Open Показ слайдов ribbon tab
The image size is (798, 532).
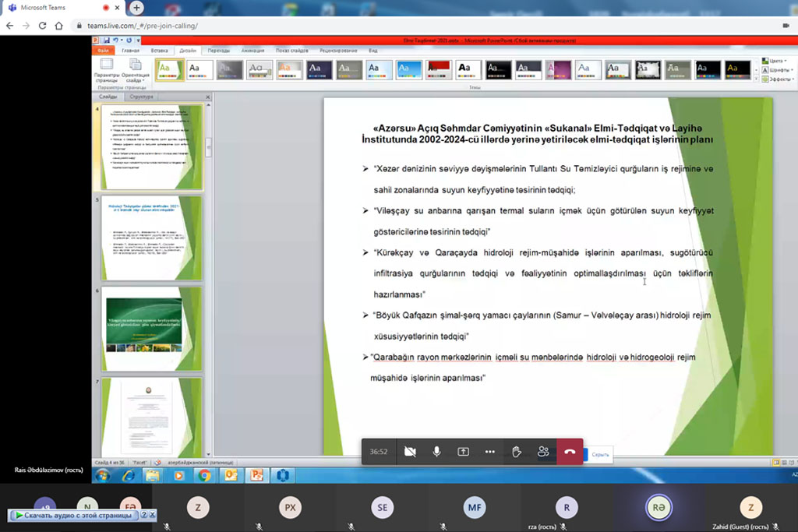click(x=291, y=51)
